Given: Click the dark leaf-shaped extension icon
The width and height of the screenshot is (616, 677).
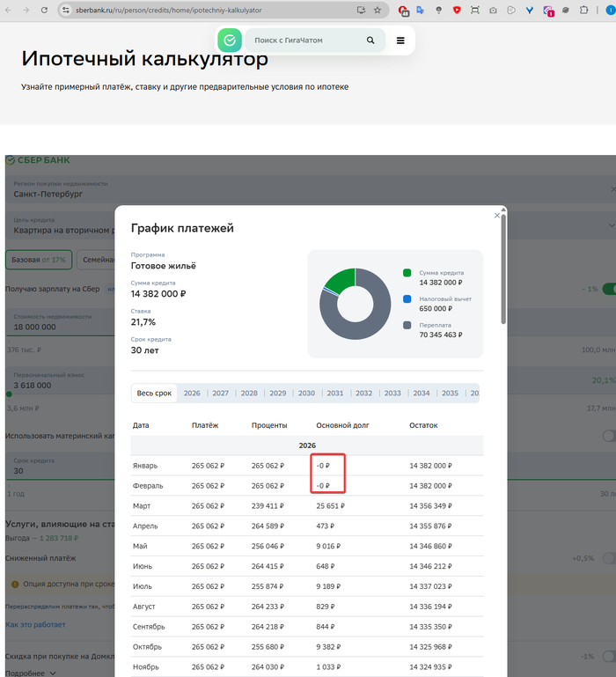Looking at the screenshot, I should 566,10.
